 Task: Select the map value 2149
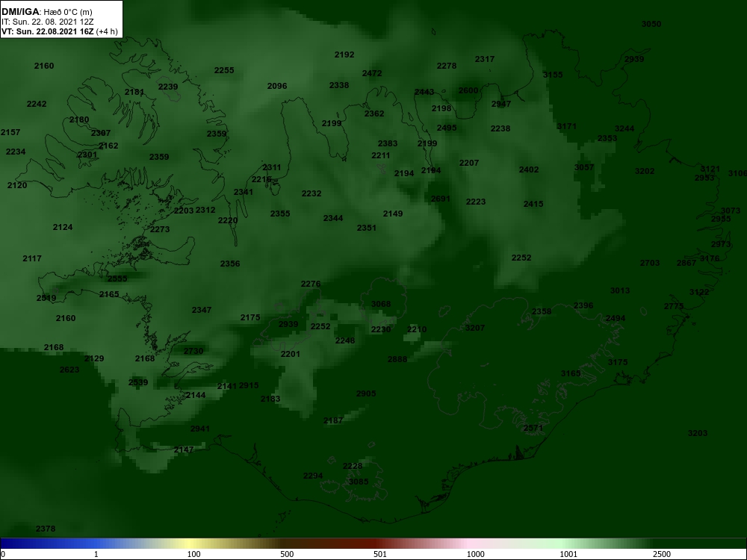tap(393, 214)
